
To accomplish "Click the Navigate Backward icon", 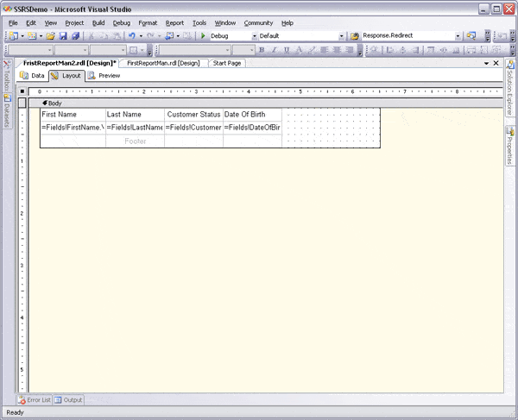I will [x=169, y=35].
